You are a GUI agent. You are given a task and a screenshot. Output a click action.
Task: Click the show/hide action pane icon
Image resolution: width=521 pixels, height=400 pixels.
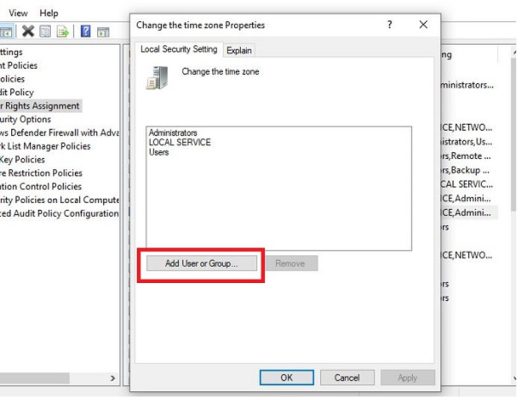(103, 32)
